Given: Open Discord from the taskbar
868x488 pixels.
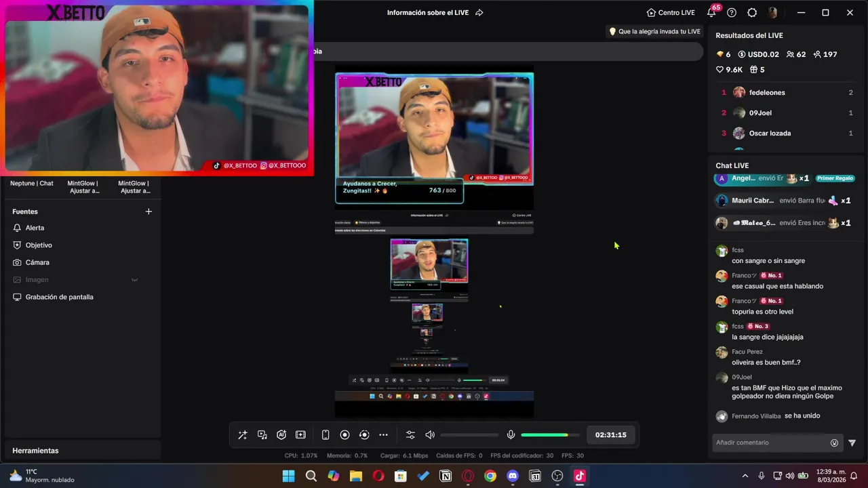Looking at the screenshot, I should tap(513, 476).
